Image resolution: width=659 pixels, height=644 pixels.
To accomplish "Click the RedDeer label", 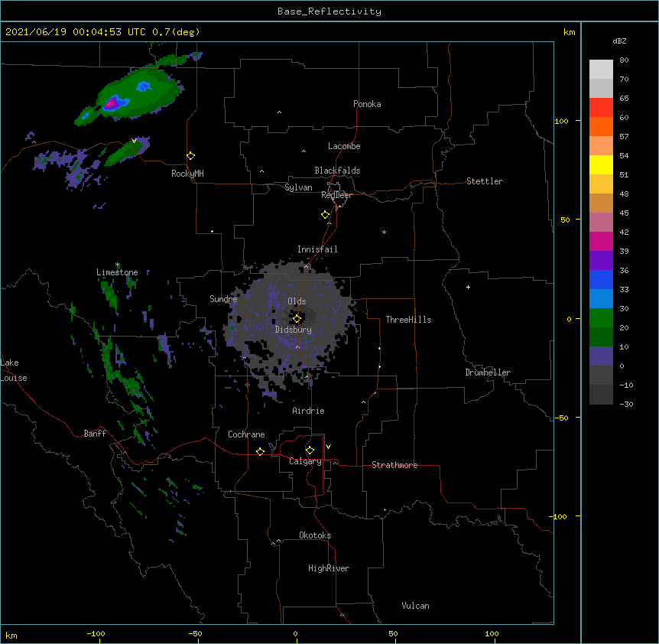I will click(x=336, y=195).
